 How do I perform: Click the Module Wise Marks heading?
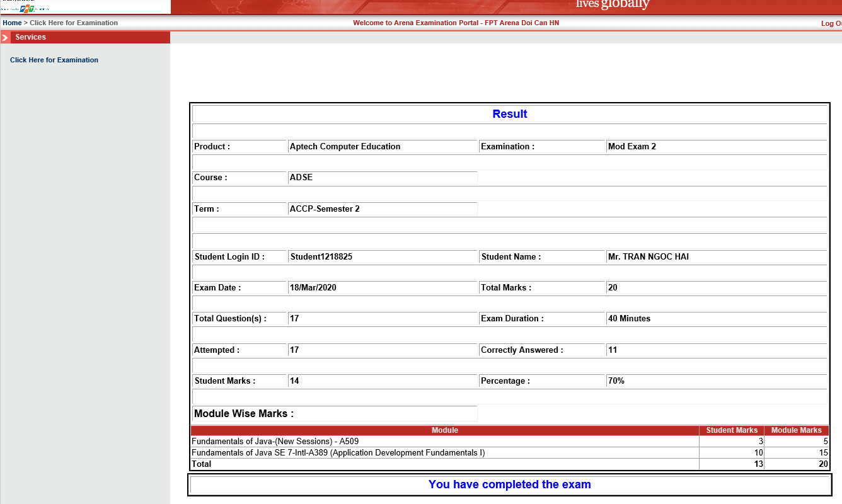click(245, 413)
